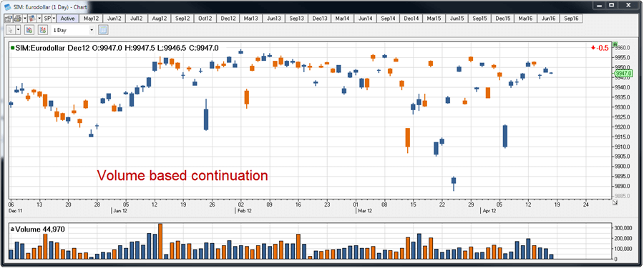This screenshot has height=271, width=644.
Task: Click the red and blue chart template icon
Action: (32, 19)
